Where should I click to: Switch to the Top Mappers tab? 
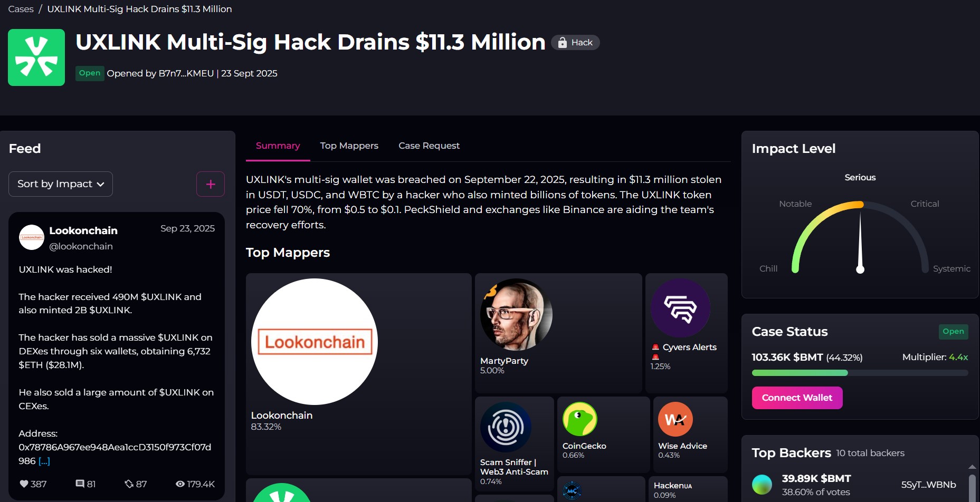coord(349,146)
